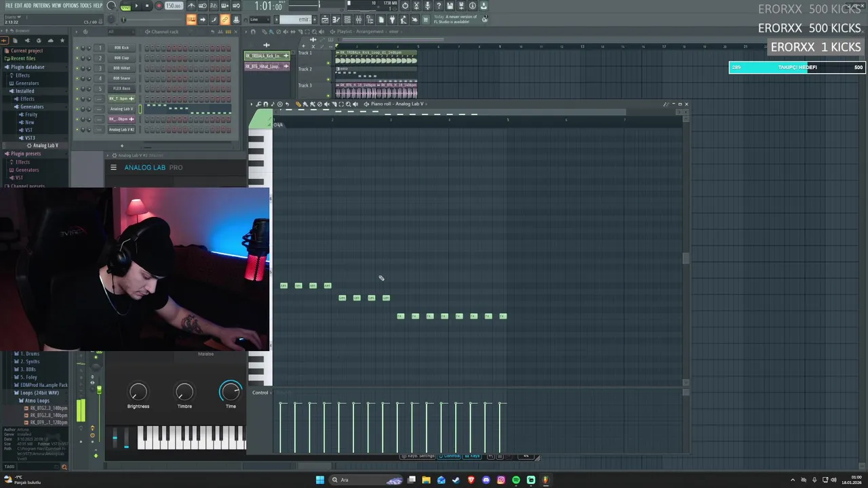Mute the 808 HiHat channel
Screen dimensions: 868x488
point(77,68)
